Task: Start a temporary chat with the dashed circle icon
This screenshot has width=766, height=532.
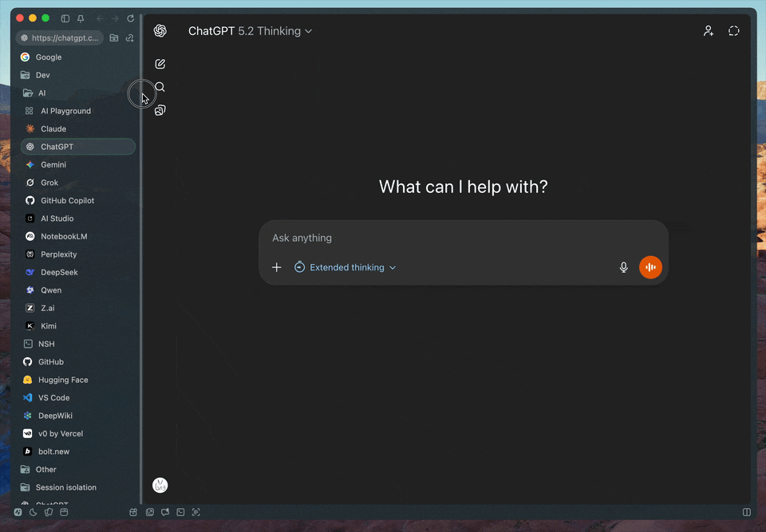Action: tap(734, 31)
